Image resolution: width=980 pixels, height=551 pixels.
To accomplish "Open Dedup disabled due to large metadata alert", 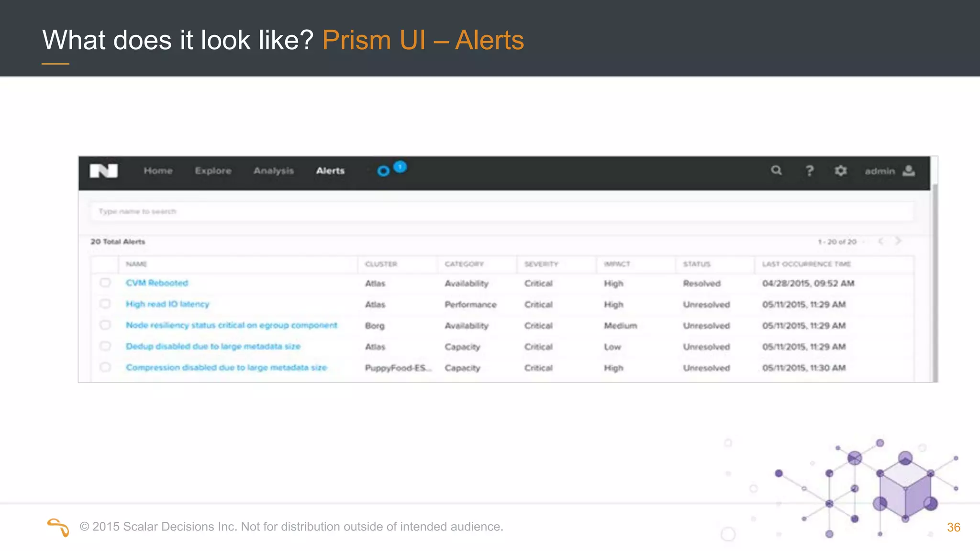I will 213,346.
